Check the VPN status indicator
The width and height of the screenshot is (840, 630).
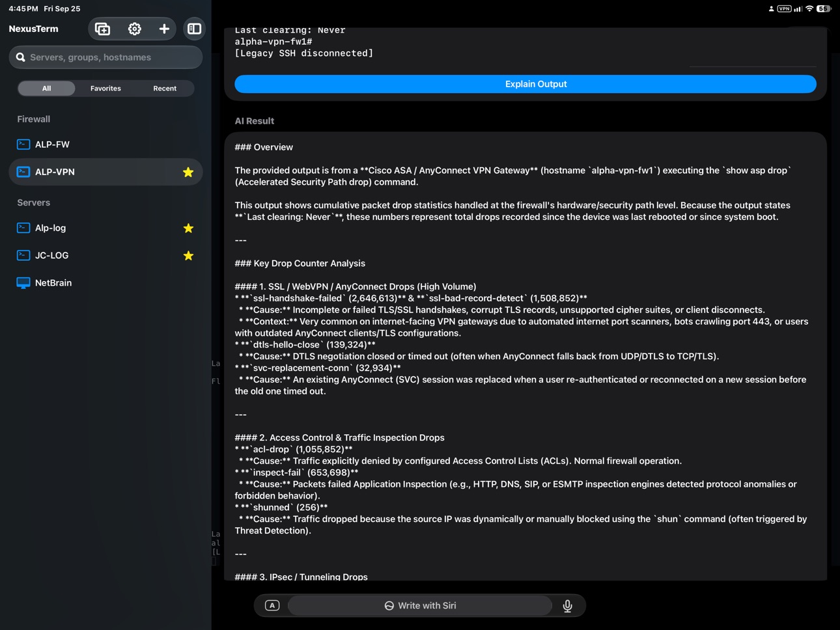pos(784,8)
